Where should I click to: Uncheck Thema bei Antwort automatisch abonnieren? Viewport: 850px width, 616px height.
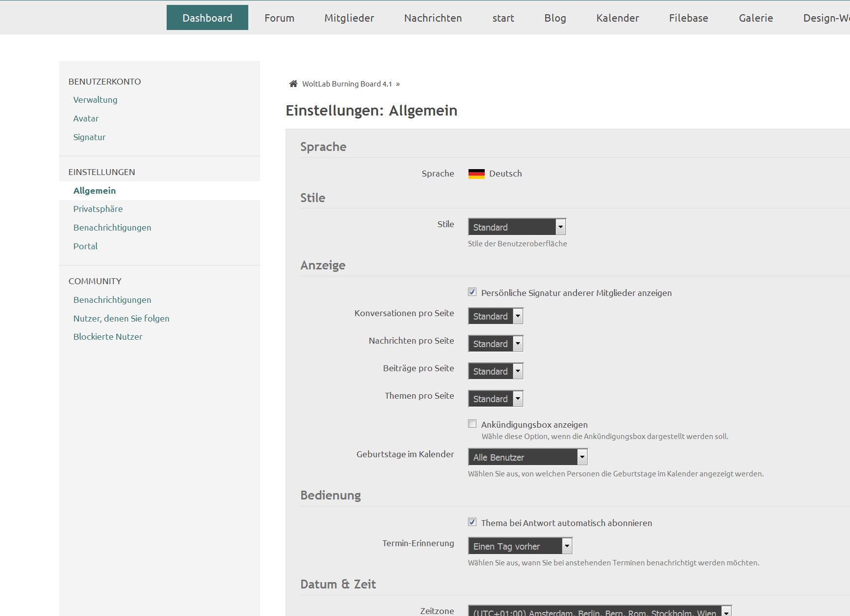(472, 522)
